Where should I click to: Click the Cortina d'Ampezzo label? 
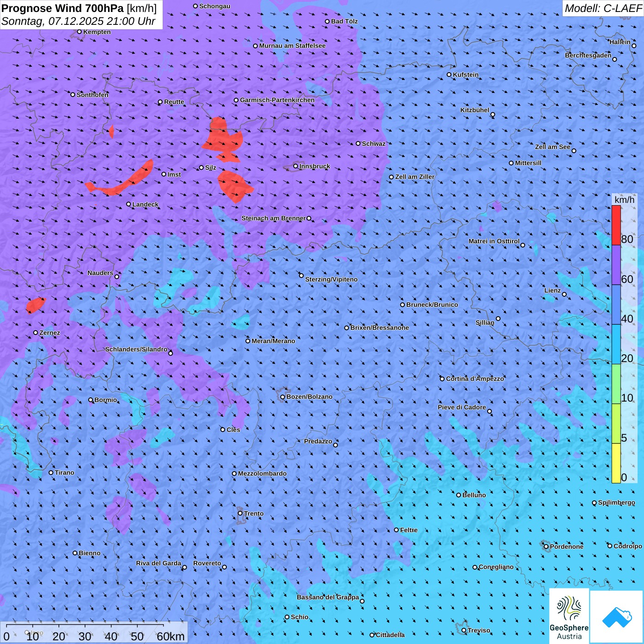(x=475, y=379)
